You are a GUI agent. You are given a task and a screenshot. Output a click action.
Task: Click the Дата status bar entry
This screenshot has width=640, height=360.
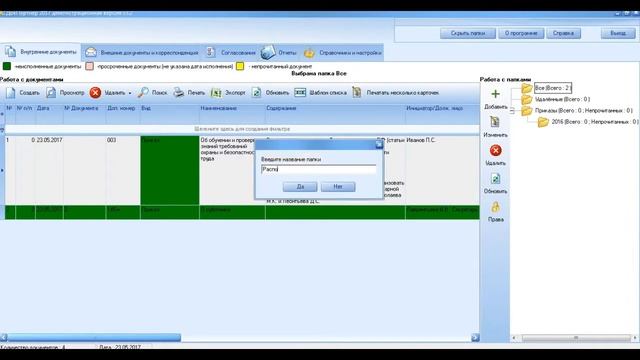click(120, 347)
